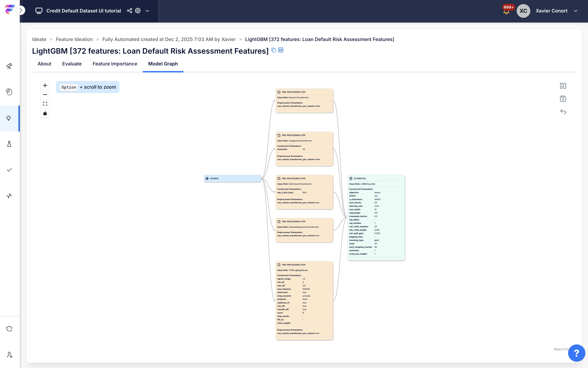Click the share icon next to project name
The width and height of the screenshot is (588, 368).
pyautogui.click(x=129, y=11)
